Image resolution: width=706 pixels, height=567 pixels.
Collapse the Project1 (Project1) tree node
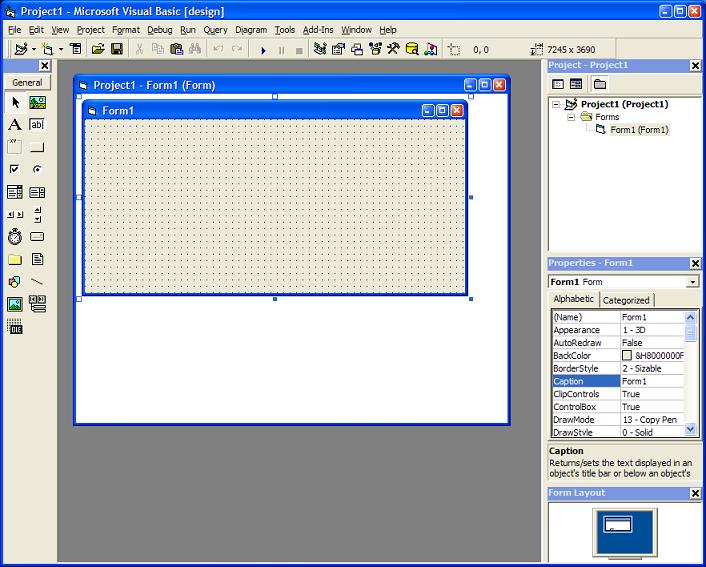click(x=556, y=104)
